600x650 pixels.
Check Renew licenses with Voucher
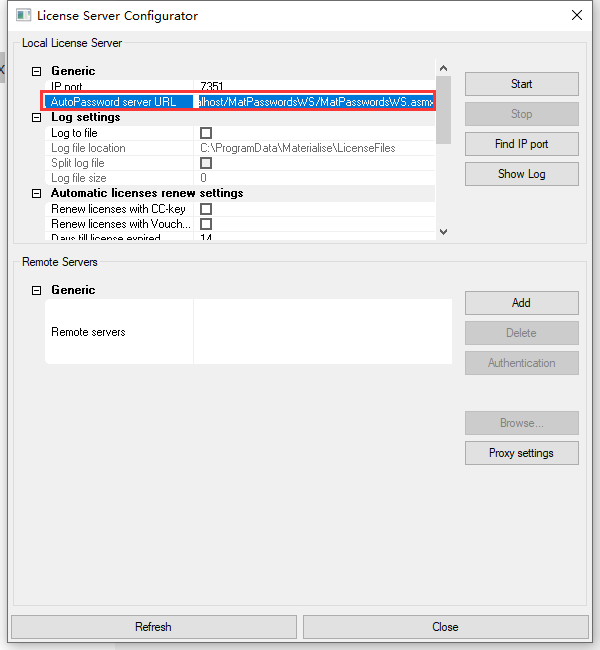(206, 224)
